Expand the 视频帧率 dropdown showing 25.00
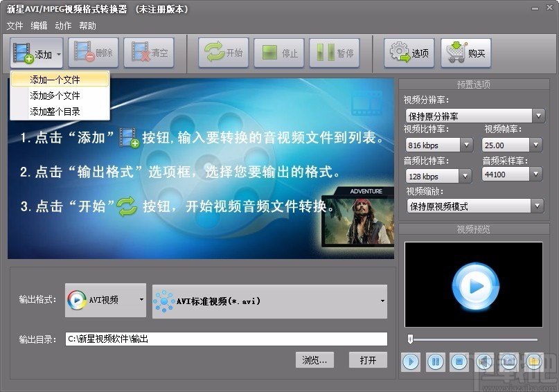Viewport: 559px width, 392px height. (536, 145)
